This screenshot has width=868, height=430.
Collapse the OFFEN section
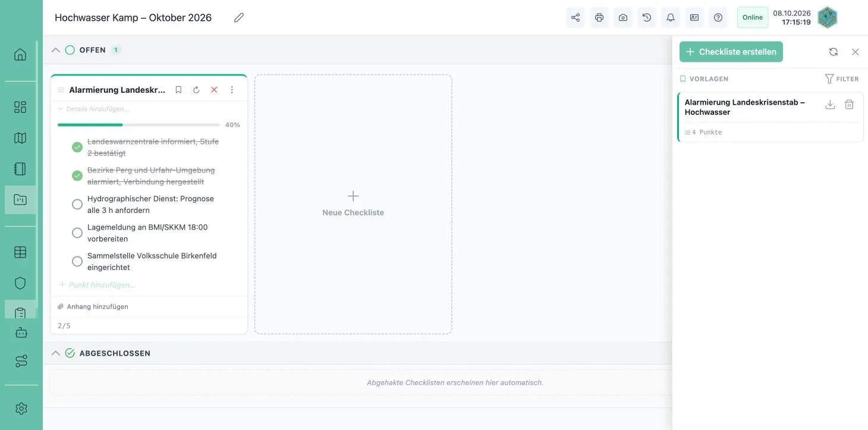pos(56,50)
